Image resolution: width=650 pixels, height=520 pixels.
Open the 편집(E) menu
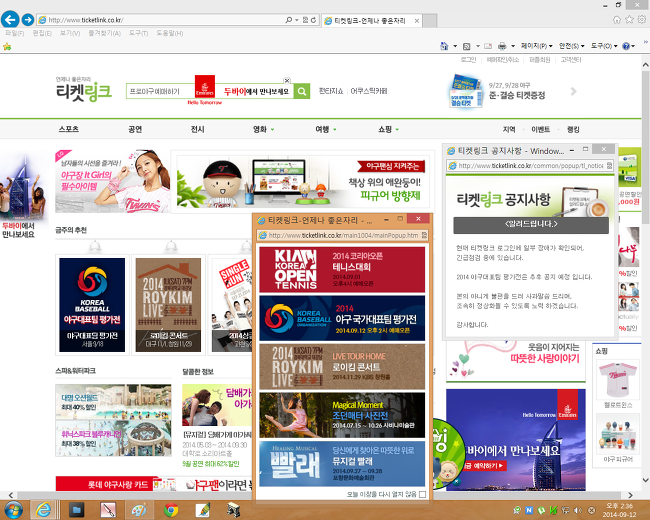point(42,33)
